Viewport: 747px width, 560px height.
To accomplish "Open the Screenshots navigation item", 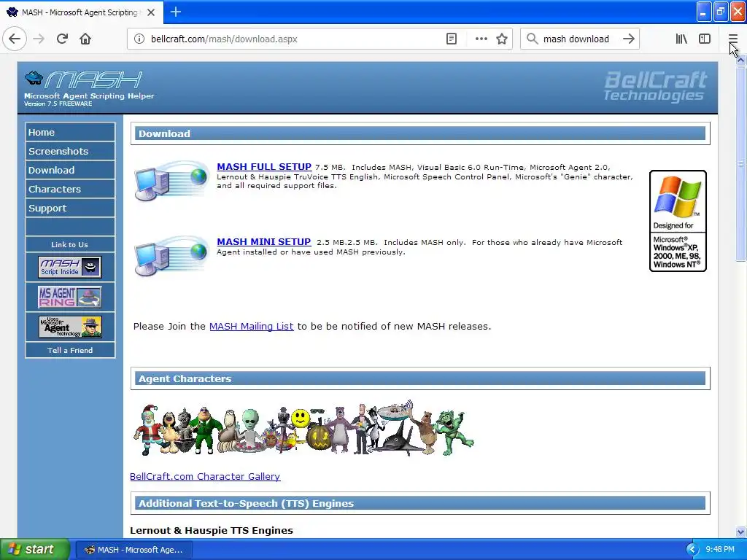I will (70, 151).
